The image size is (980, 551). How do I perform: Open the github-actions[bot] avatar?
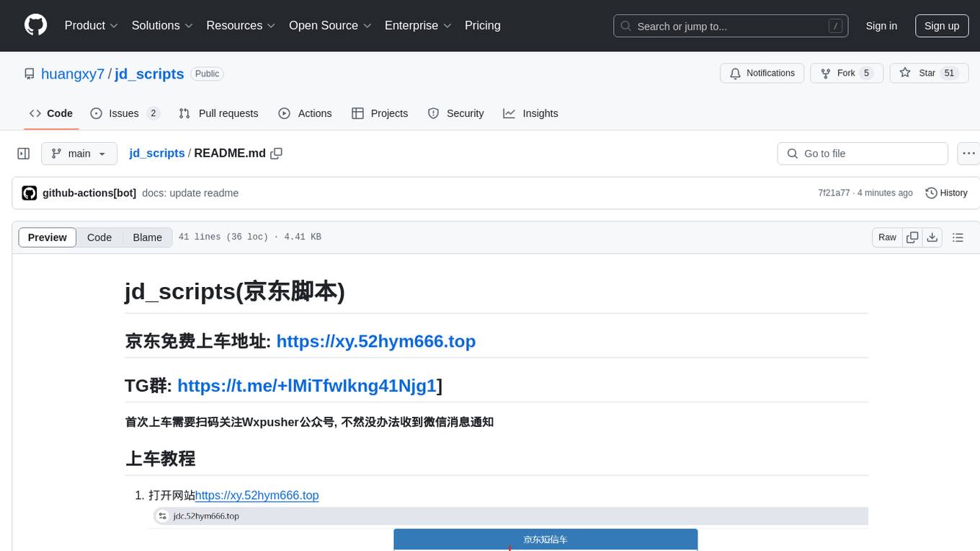pyautogui.click(x=30, y=193)
